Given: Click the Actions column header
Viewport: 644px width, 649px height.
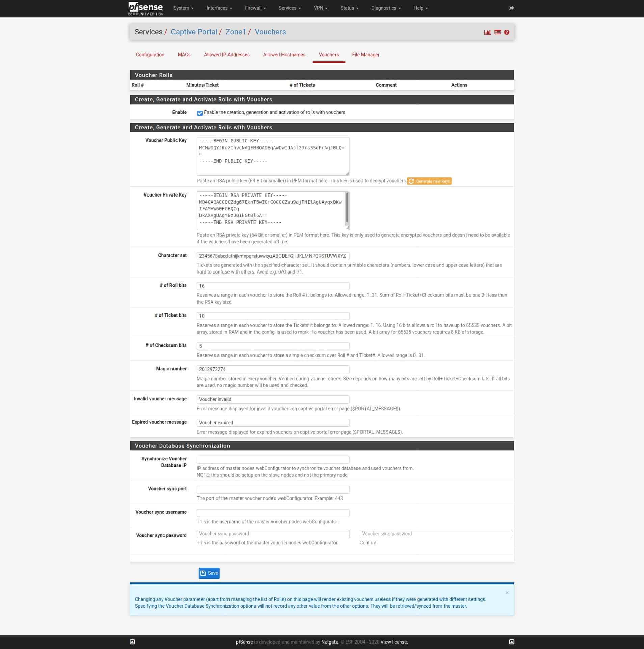Looking at the screenshot, I should [459, 85].
